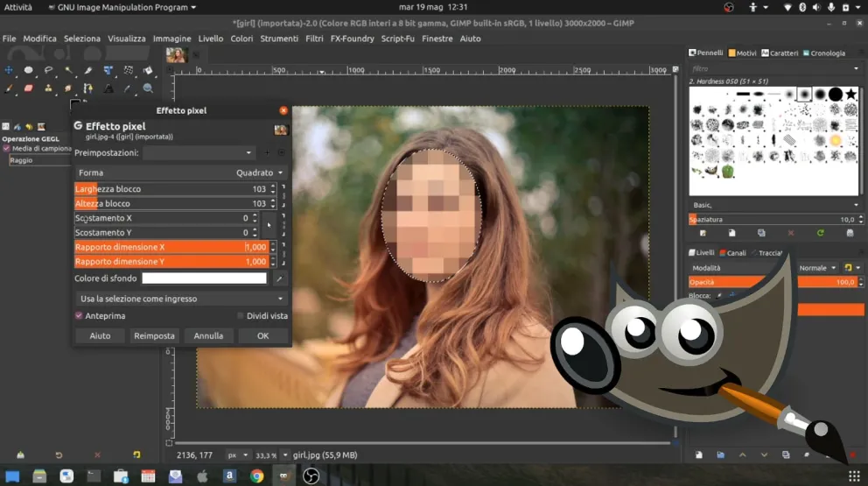Open the Filtri menu
This screenshot has width=868, height=486.
pyautogui.click(x=314, y=39)
